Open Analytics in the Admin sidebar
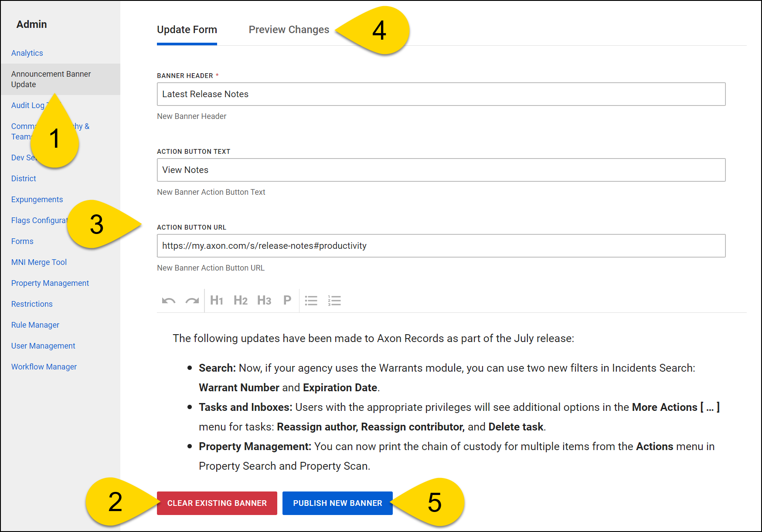 point(27,53)
